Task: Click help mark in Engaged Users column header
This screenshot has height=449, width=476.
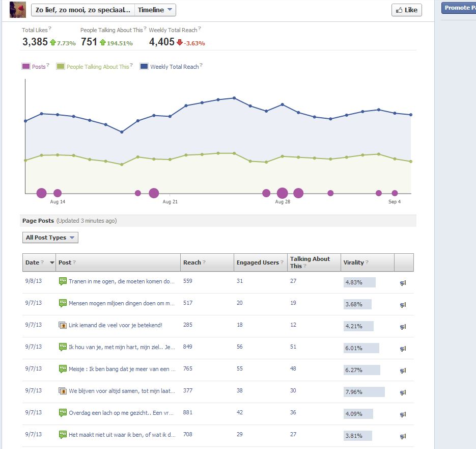Action: coord(282,262)
